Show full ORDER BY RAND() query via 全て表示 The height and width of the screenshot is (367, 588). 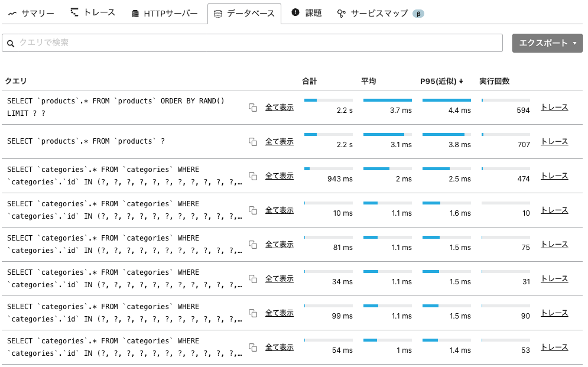coord(280,107)
